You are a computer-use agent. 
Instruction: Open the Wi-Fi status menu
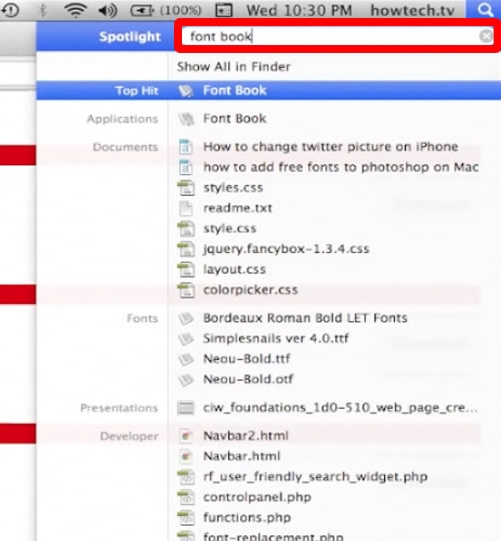tap(76, 10)
